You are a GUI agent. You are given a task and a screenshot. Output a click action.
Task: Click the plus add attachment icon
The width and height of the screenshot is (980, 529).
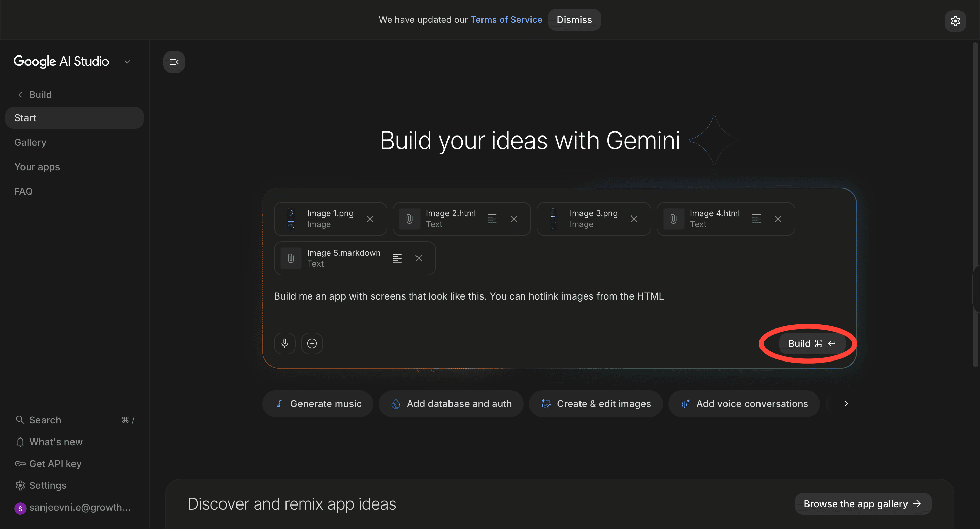click(312, 343)
